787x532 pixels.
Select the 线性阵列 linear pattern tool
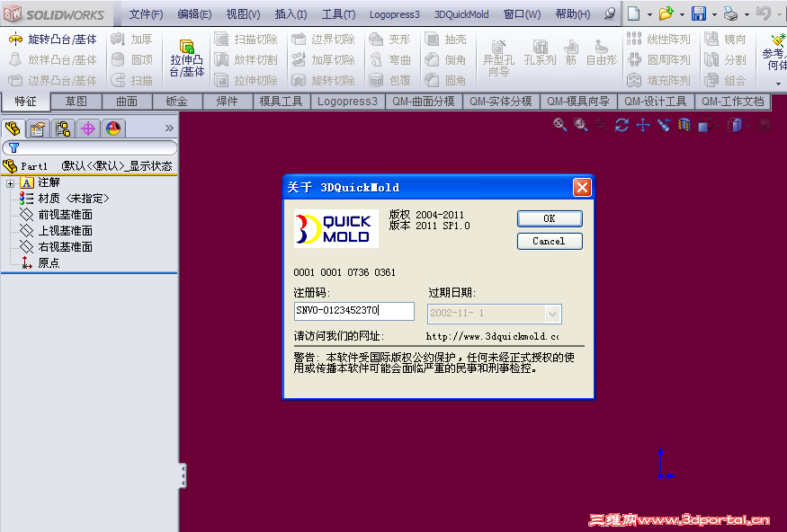658,40
